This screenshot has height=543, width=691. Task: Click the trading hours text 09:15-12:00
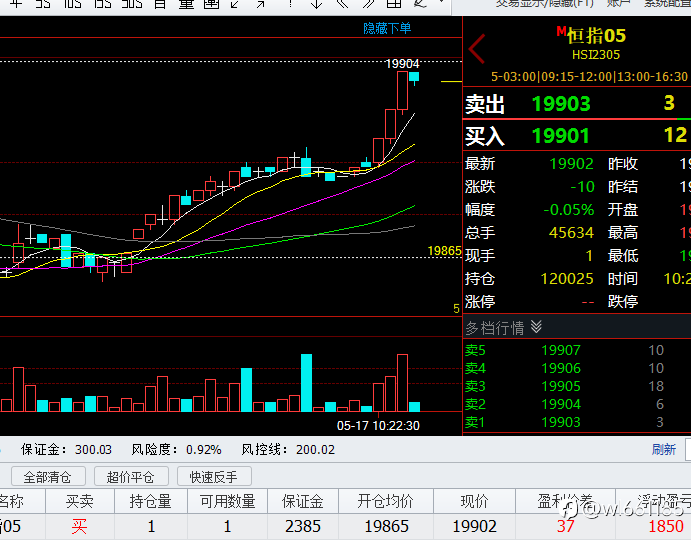coord(576,77)
